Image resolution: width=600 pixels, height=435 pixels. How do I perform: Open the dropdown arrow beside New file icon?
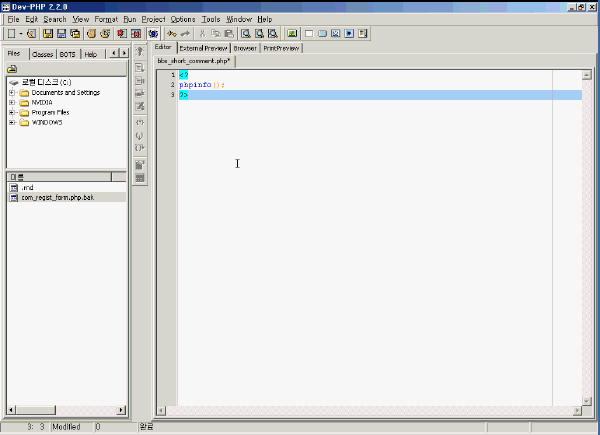(x=21, y=34)
